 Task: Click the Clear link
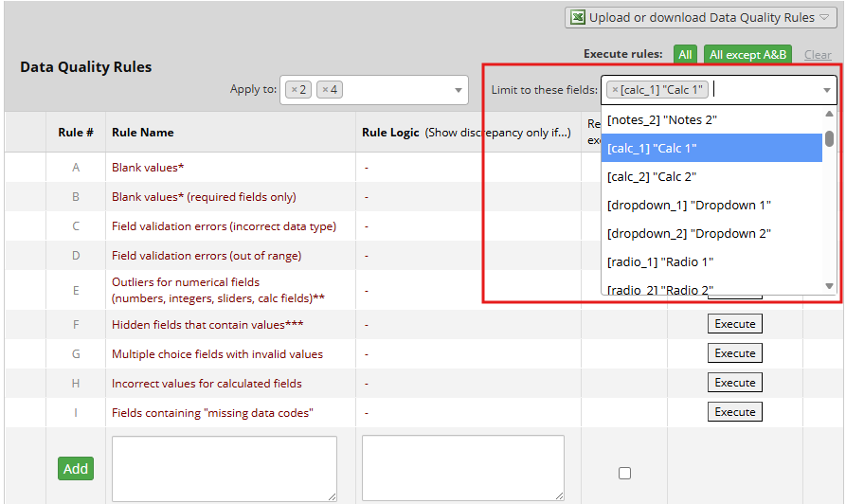tap(818, 55)
